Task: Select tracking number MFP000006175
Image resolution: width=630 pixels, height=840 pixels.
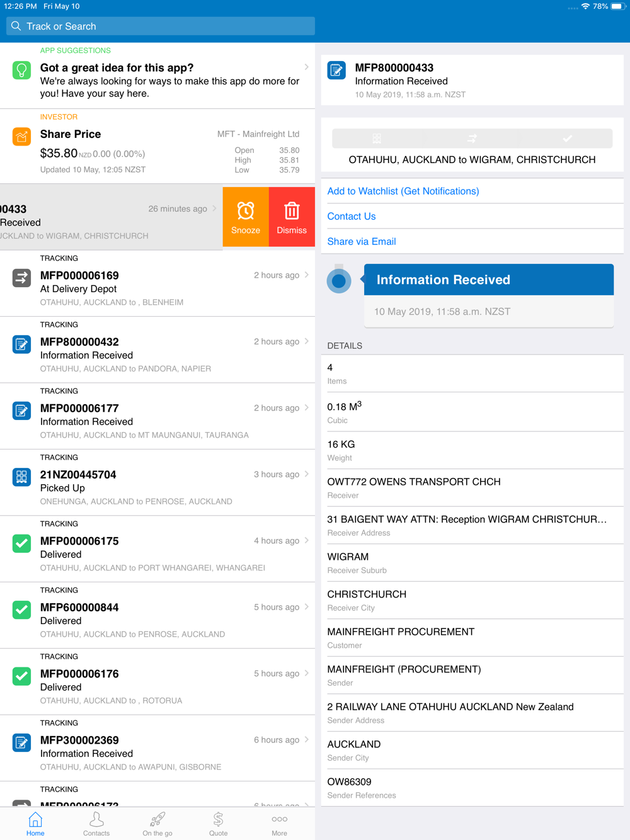Action: [x=79, y=541]
